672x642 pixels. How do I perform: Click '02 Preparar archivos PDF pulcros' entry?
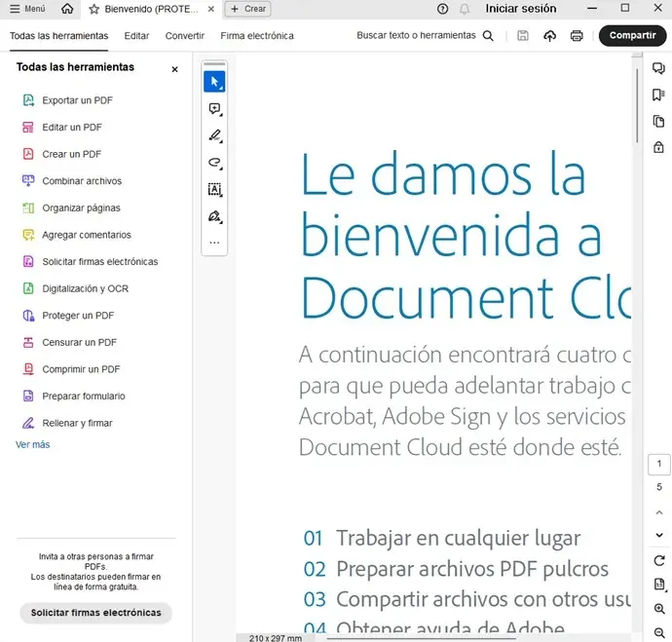456,569
